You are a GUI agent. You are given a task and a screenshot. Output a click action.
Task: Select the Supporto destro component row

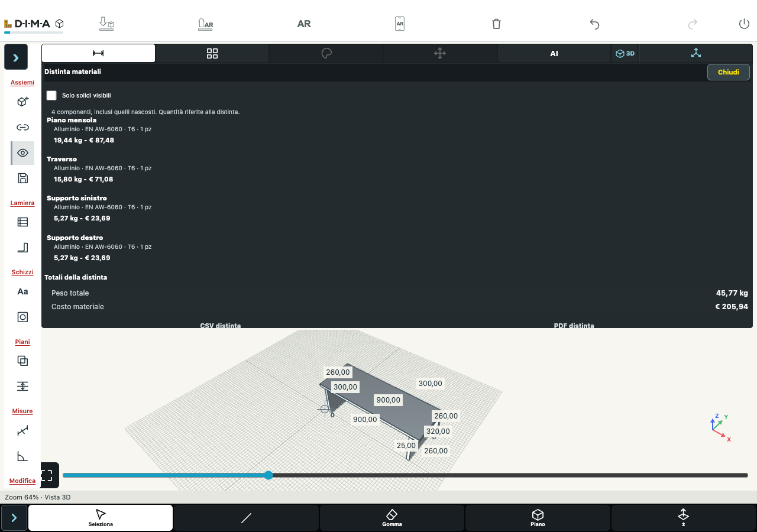[397, 248]
